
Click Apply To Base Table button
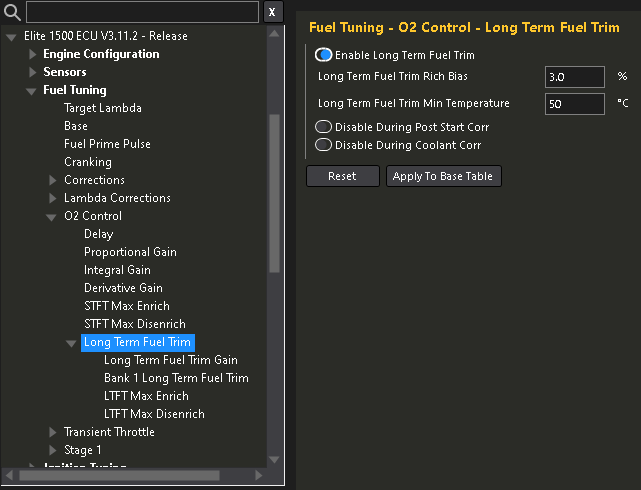pos(444,176)
